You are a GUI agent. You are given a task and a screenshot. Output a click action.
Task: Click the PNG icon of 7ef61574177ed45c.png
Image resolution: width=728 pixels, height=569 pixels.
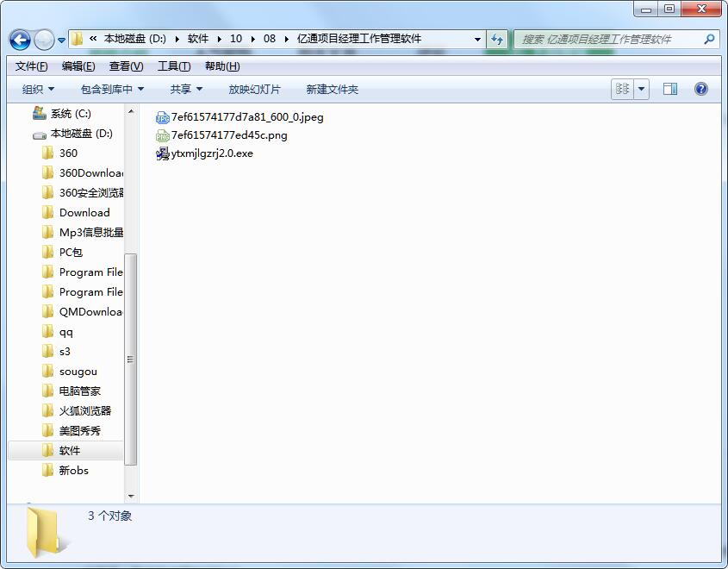(x=163, y=135)
